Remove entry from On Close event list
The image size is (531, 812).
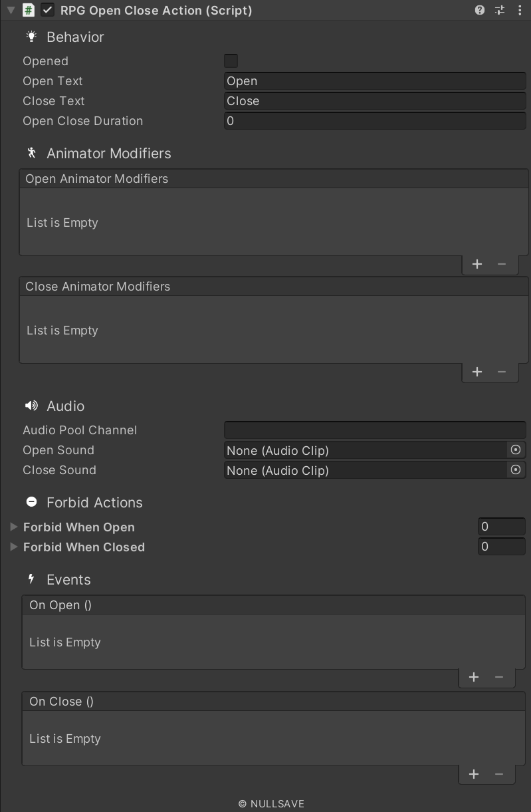(499, 774)
